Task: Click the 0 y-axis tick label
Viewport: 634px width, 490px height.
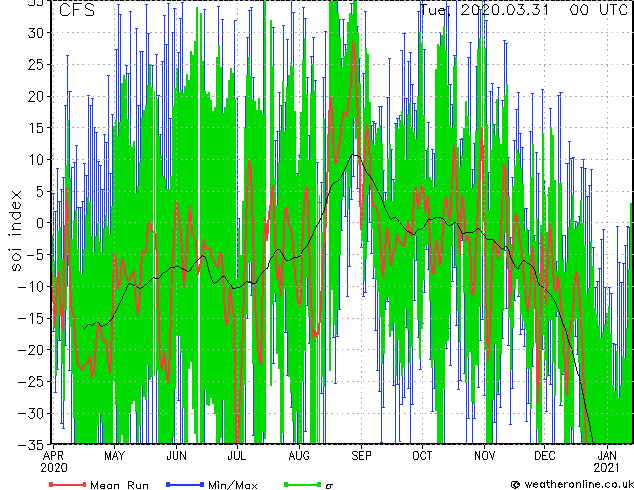Action: (x=41, y=223)
